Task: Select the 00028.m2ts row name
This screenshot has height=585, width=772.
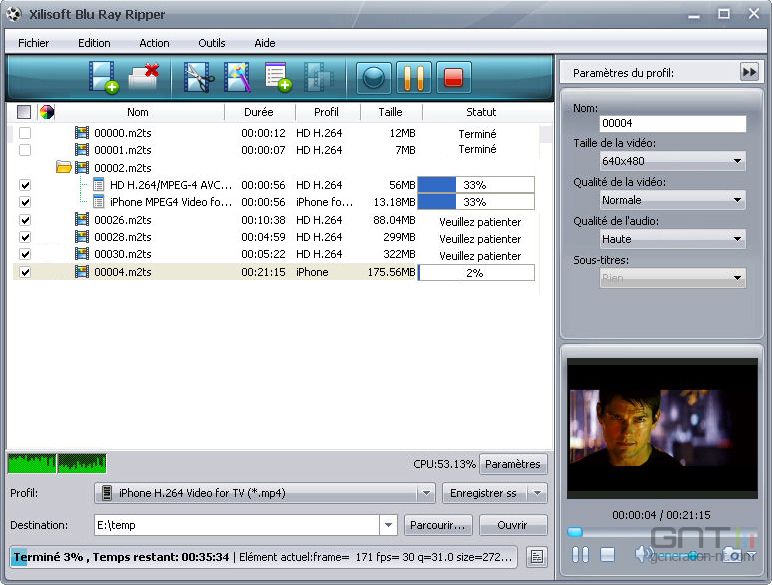Action: click(x=123, y=237)
